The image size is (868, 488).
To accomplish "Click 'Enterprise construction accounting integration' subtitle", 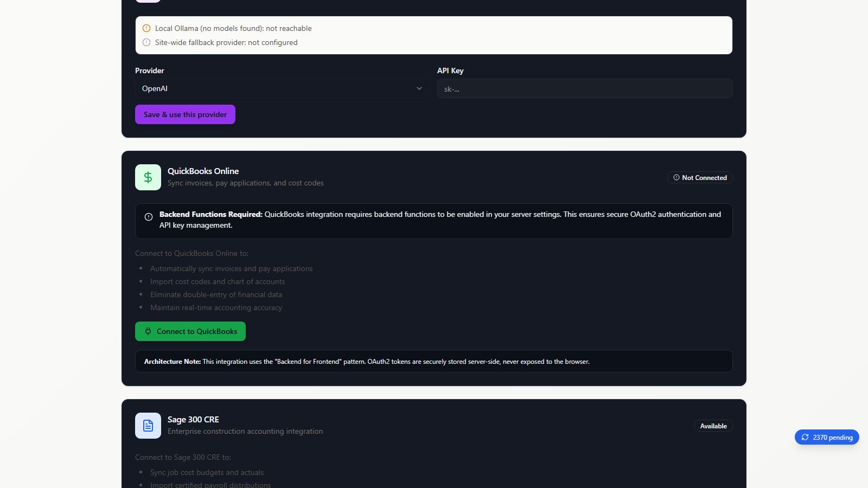I will (245, 431).
